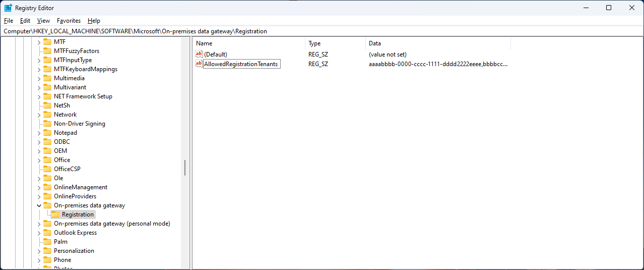This screenshot has width=644, height=270.
Task: Select the Multimedia tree item
Action: point(69,78)
